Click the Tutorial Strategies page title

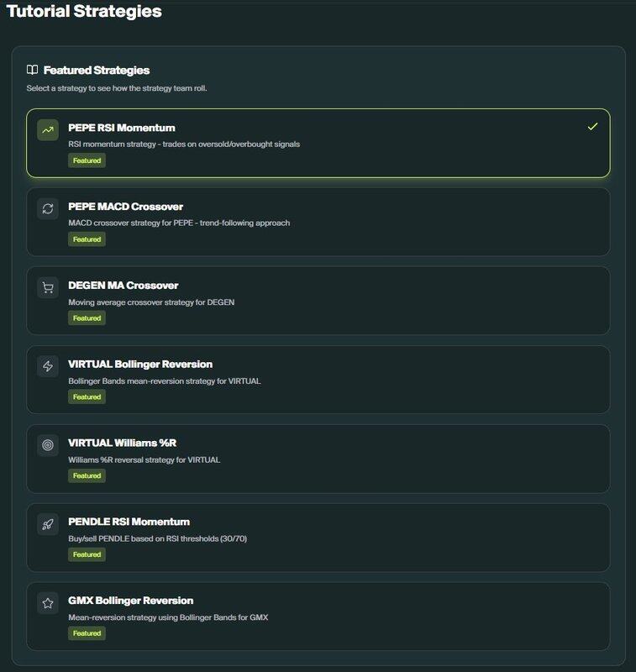coord(84,12)
